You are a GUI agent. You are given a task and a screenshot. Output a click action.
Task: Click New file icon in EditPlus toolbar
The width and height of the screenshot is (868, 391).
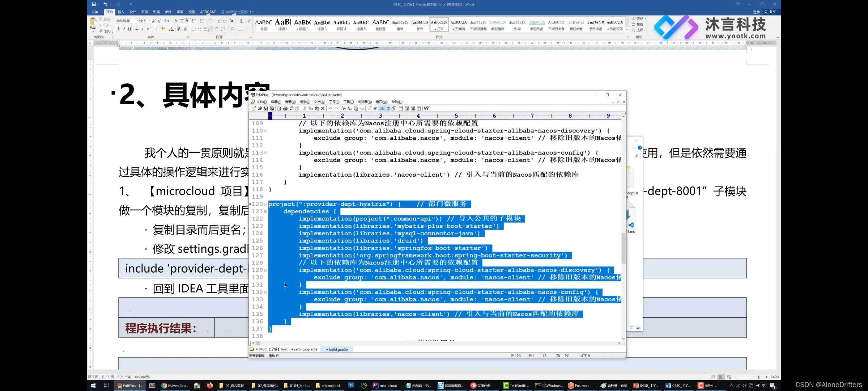pos(254,108)
